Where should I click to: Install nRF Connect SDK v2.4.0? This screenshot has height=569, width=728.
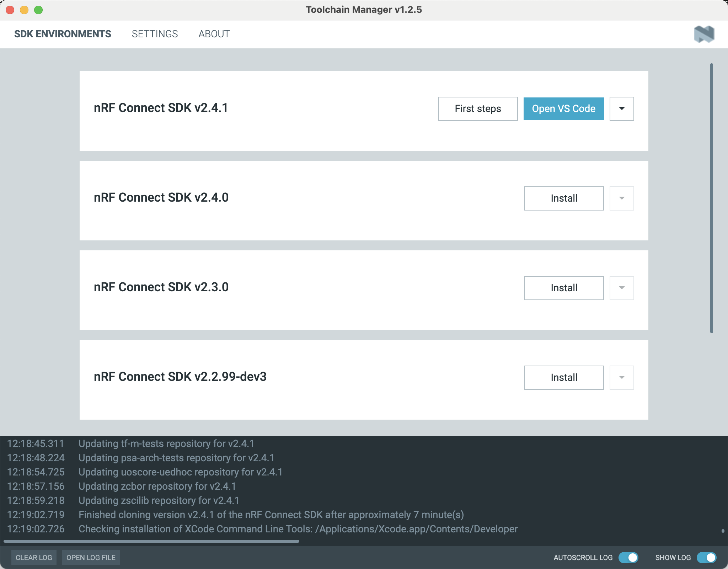(x=564, y=198)
